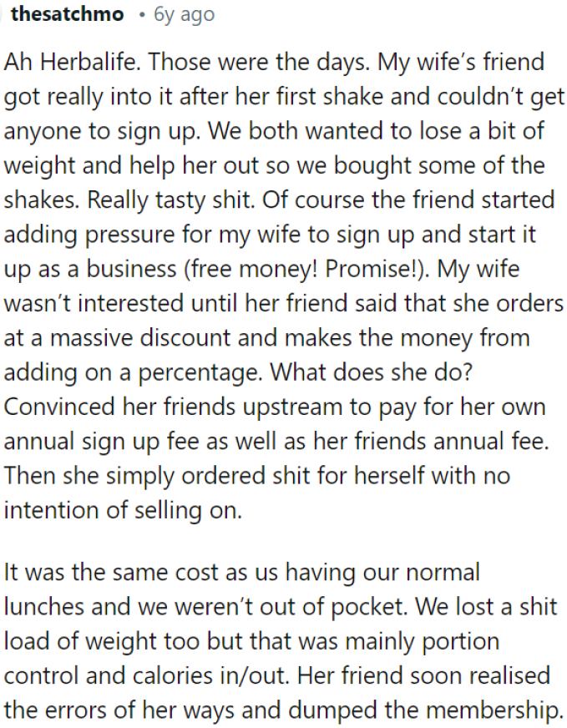Click the '6y ago' comment timestamp
The height and width of the screenshot is (728, 567).
(185, 15)
